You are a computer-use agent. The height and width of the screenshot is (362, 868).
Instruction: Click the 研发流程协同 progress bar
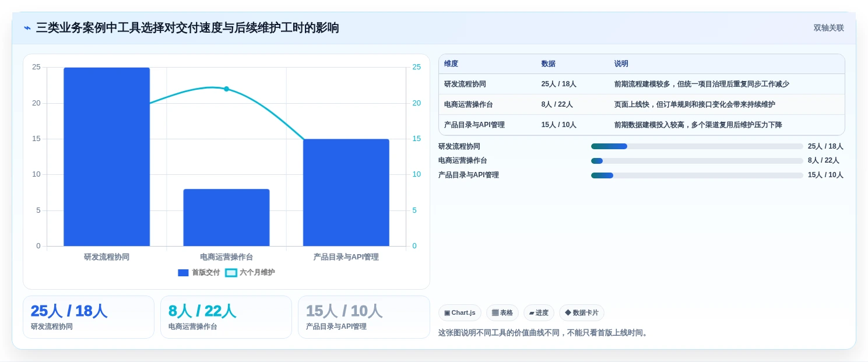(x=697, y=146)
